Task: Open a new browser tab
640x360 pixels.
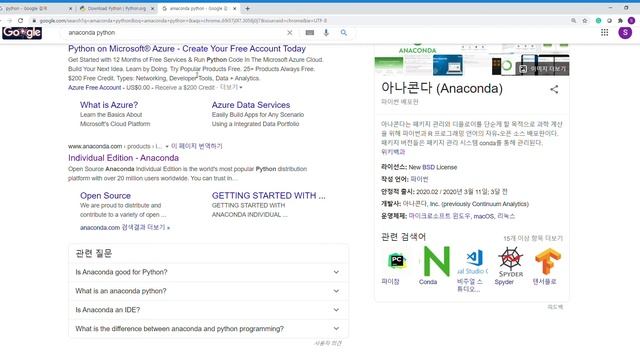Action: pyautogui.click(x=247, y=8)
